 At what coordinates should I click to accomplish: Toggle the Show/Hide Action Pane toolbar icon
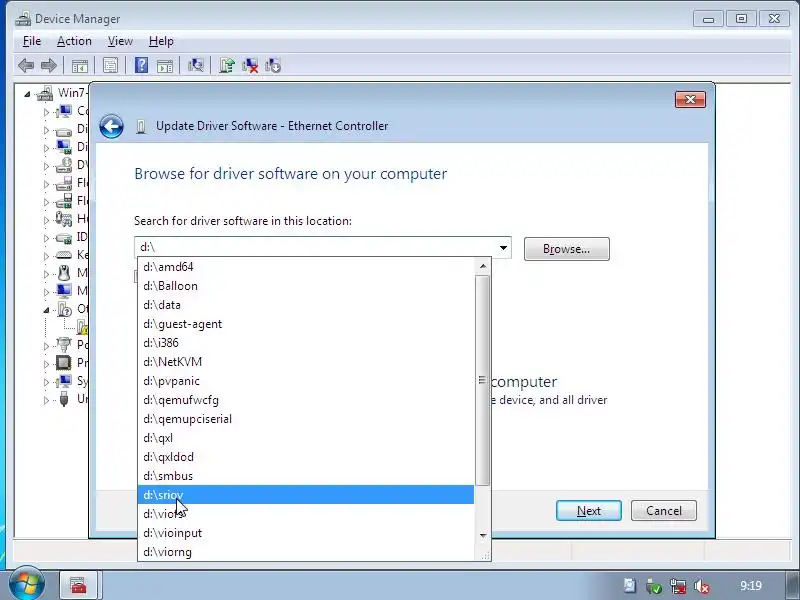(165, 66)
